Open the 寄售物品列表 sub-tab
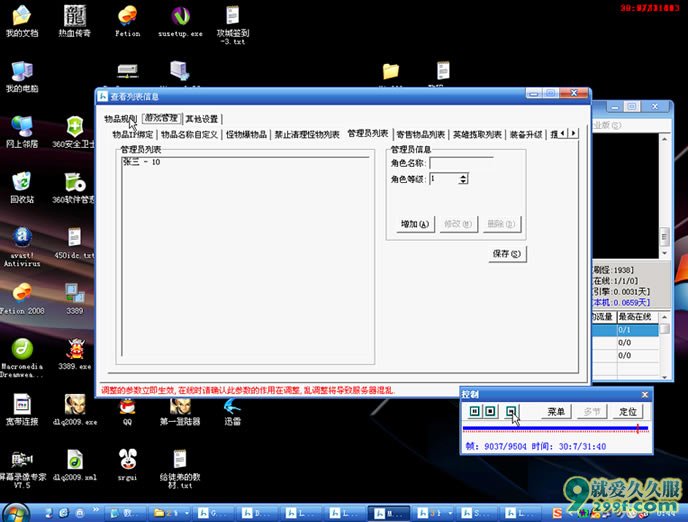688x522 pixels. 420,135
